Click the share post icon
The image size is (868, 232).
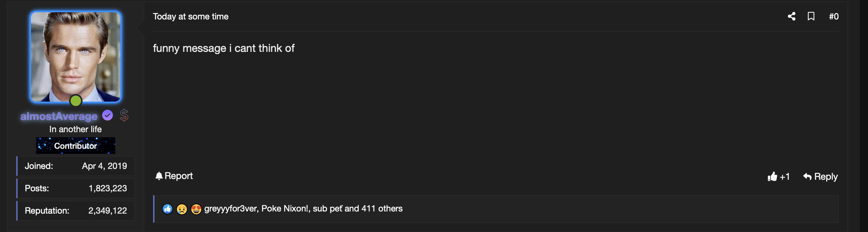pyautogui.click(x=791, y=17)
